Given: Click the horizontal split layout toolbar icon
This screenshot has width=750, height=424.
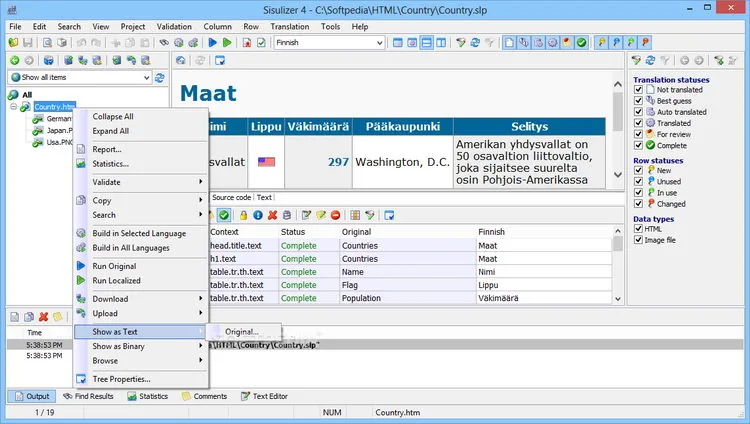Looking at the screenshot, I should pyautogui.click(x=426, y=43).
